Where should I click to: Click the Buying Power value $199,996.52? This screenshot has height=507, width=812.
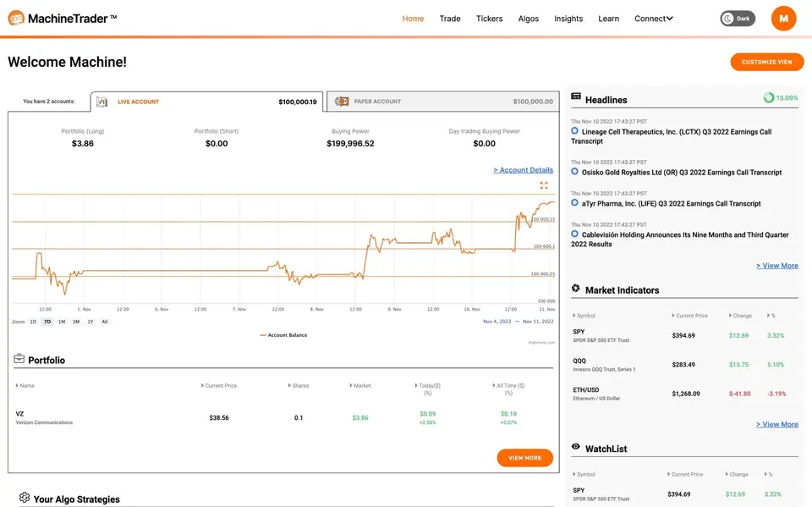[x=350, y=144]
